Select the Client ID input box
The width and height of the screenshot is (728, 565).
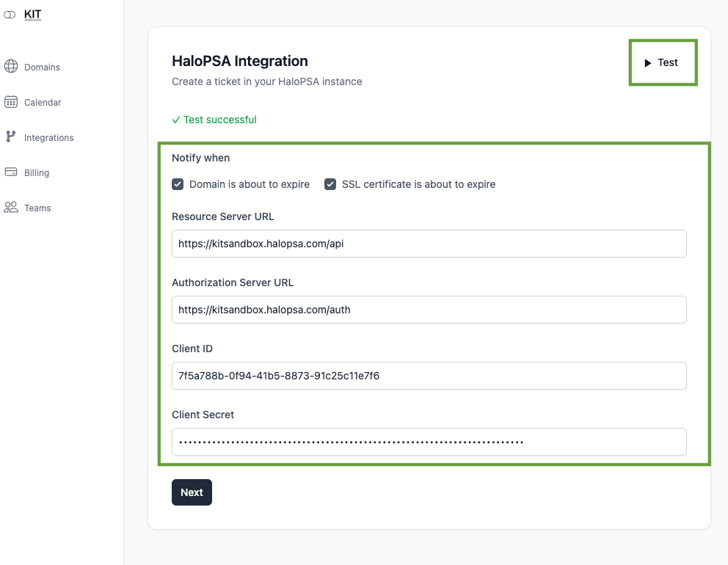point(429,376)
